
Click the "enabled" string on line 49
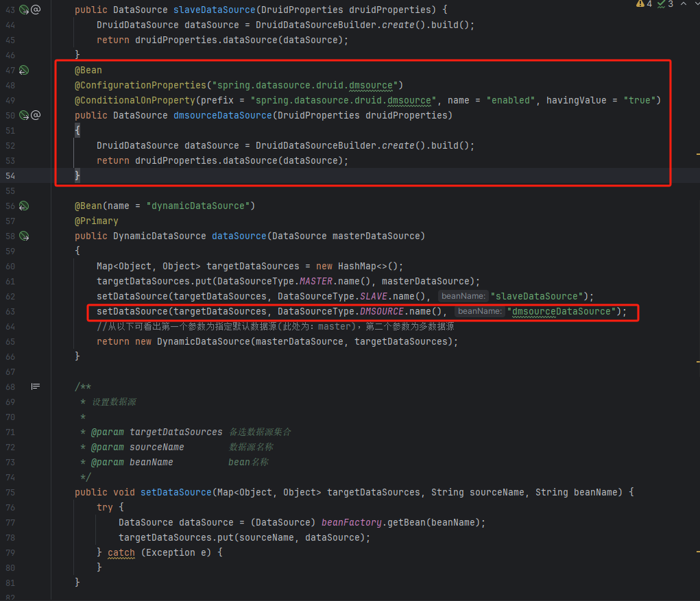tap(510, 100)
